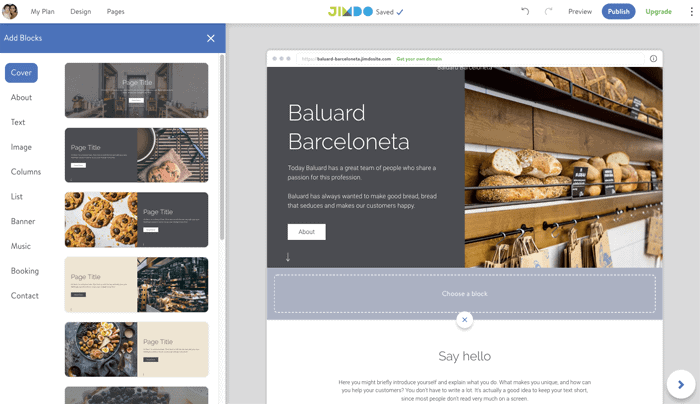The width and height of the screenshot is (700, 404).
Task: Publish the website
Action: [618, 12]
